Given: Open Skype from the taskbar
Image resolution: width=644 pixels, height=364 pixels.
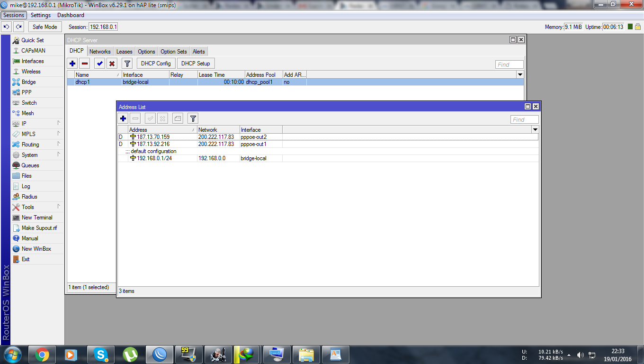Looking at the screenshot, I should [100, 354].
